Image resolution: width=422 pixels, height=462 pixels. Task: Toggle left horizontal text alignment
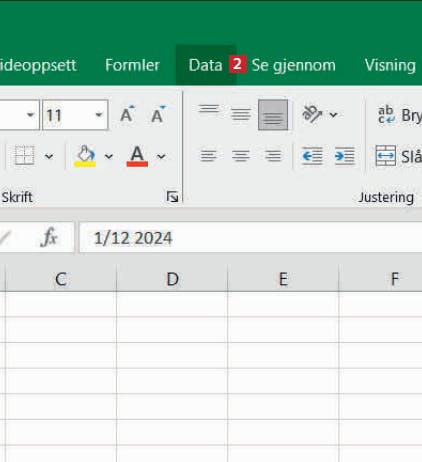(x=209, y=156)
